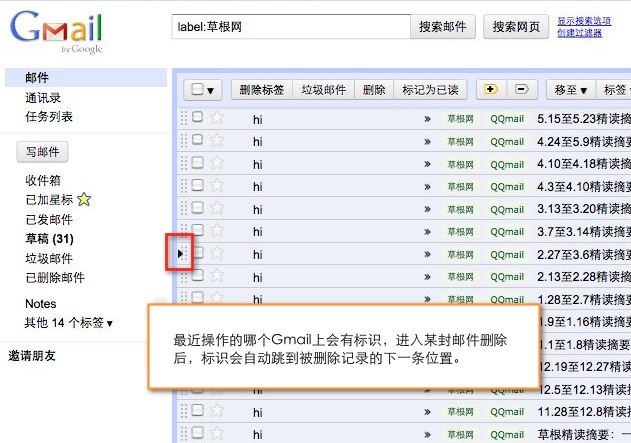Check the 3.7至3.14 email checkbox
This screenshot has height=443, width=631.
[197, 230]
